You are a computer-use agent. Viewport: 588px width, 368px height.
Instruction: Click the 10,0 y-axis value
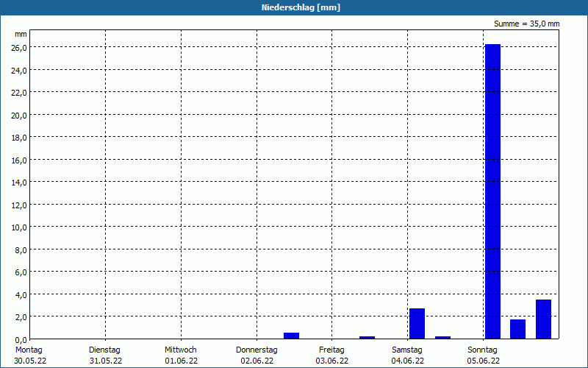pos(21,227)
